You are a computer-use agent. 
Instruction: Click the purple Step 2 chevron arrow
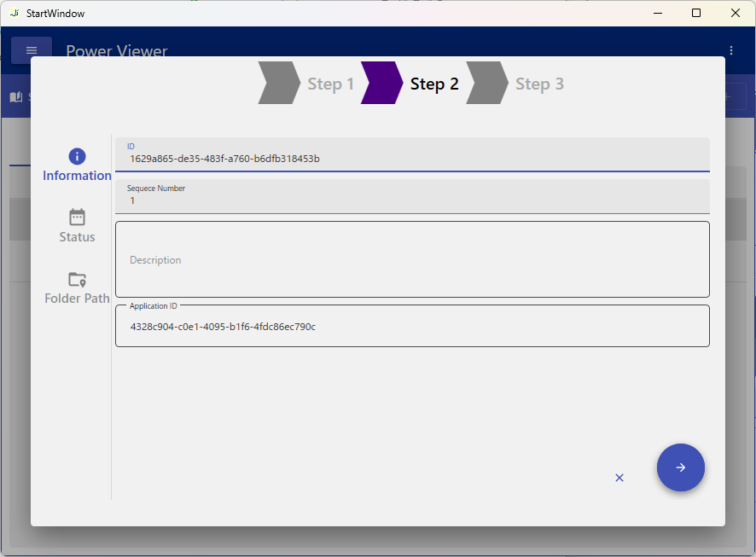381,84
